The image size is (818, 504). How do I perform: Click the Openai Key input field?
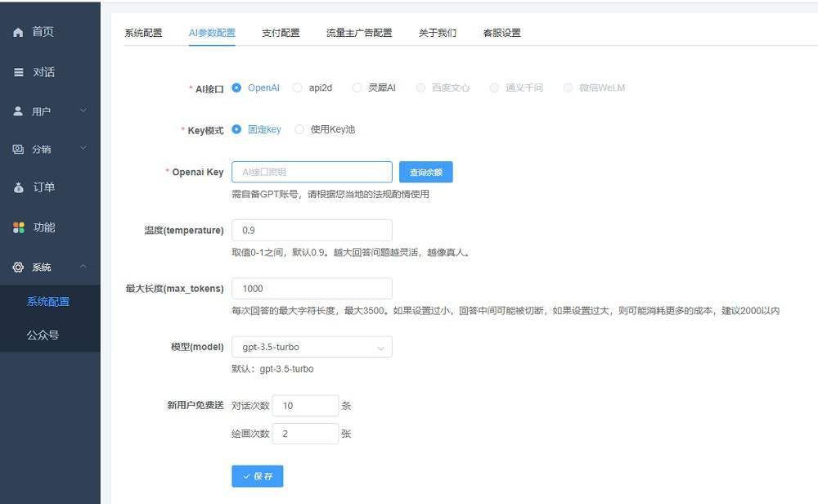tap(311, 171)
